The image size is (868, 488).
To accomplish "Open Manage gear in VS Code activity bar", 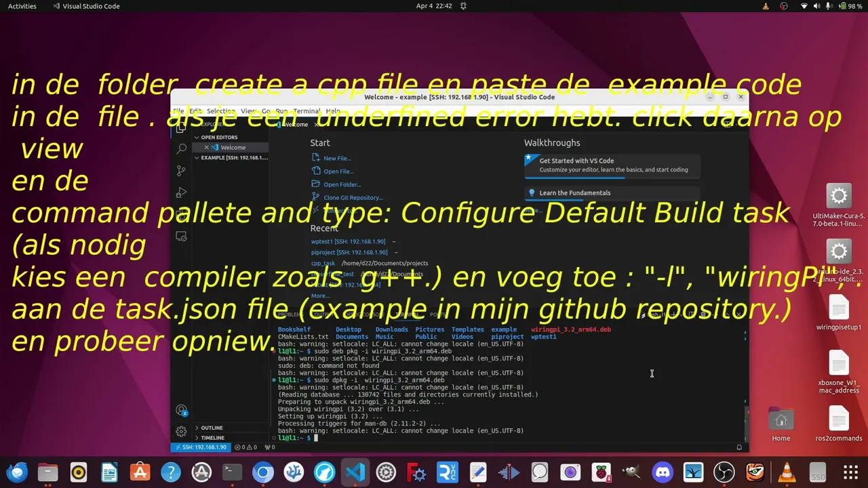I will click(x=181, y=431).
